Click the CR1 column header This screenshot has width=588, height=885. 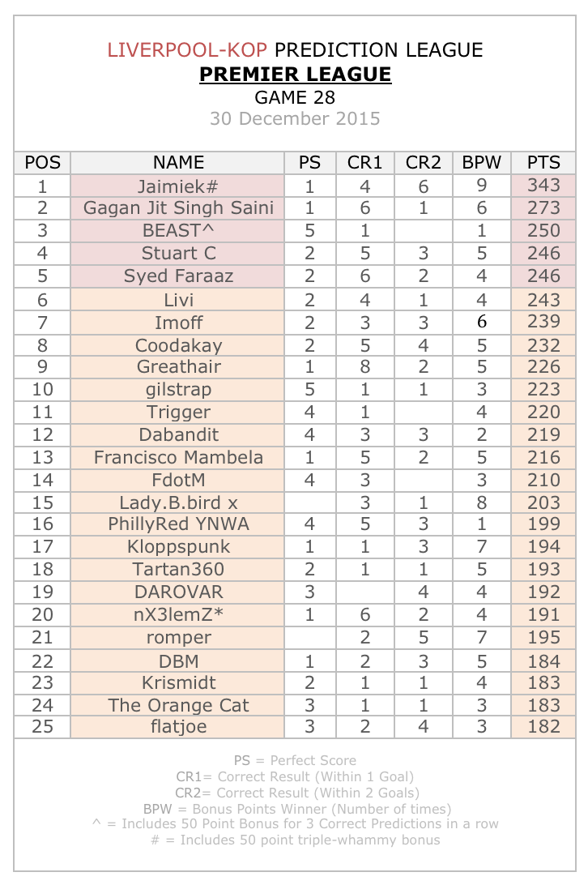point(364,162)
